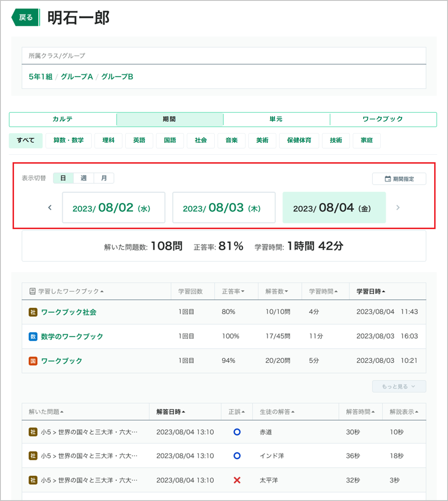This screenshot has height=501, width=448.
Task: Click the 社 icon in 赤道 row
Action: tap(33, 432)
